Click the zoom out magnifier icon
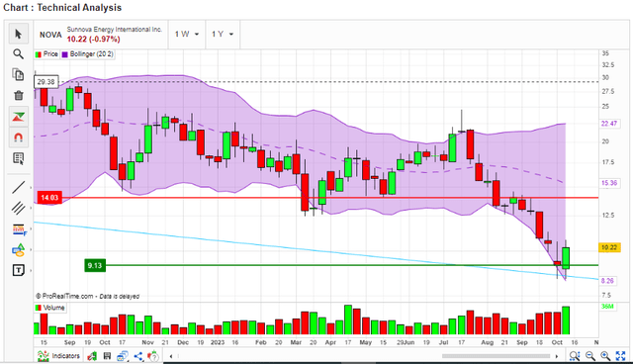Image resolution: width=633 pixels, height=364 pixels. tap(590, 356)
